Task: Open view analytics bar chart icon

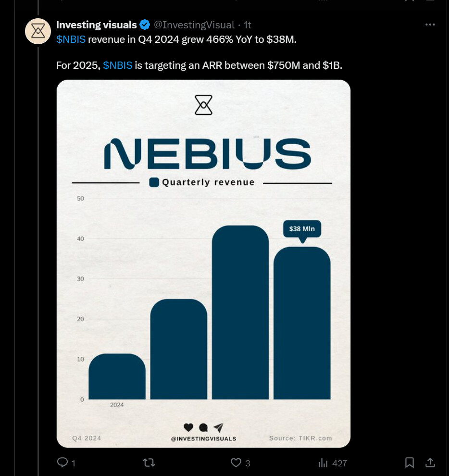Action: [323, 463]
